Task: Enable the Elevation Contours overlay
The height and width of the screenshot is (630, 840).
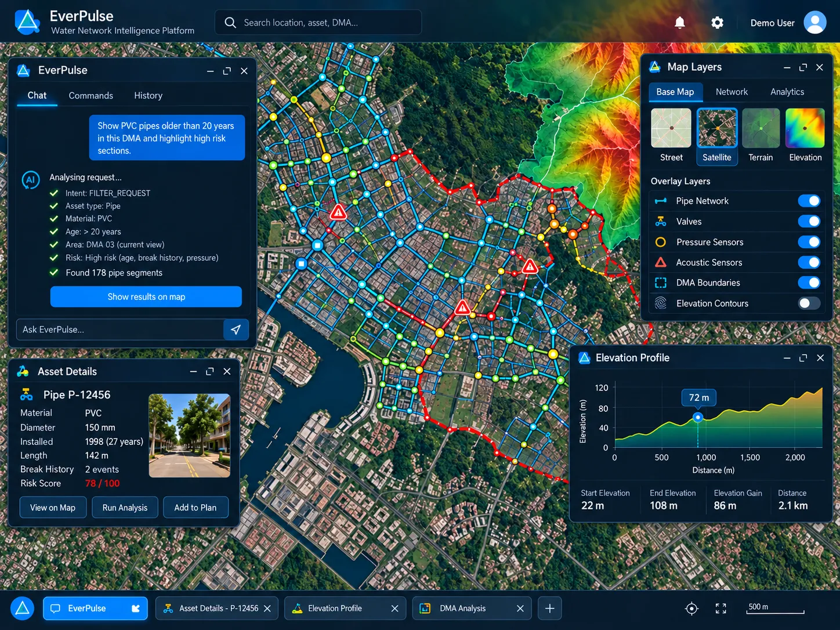Action: tap(809, 303)
